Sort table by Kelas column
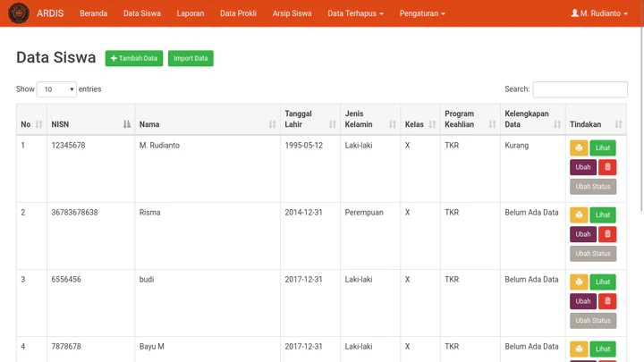Image resolution: width=644 pixels, height=362 pixels. pyautogui.click(x=420, y=120)
